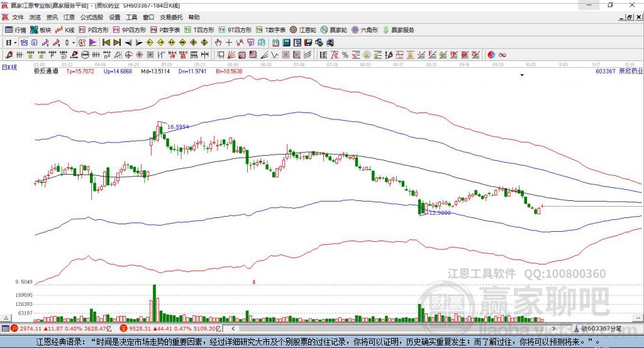
Task: Jump to the last bar icon
Action: tap(117, 43)
